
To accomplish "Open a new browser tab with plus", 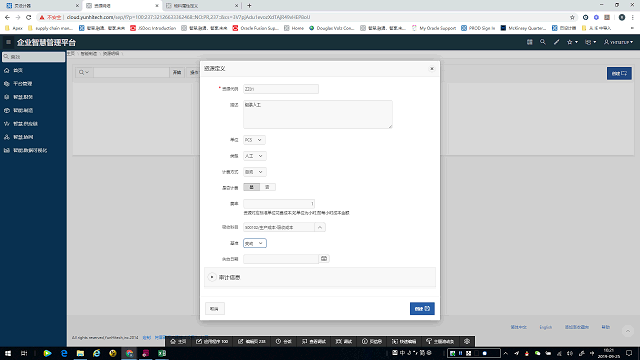I will [249, 6].
